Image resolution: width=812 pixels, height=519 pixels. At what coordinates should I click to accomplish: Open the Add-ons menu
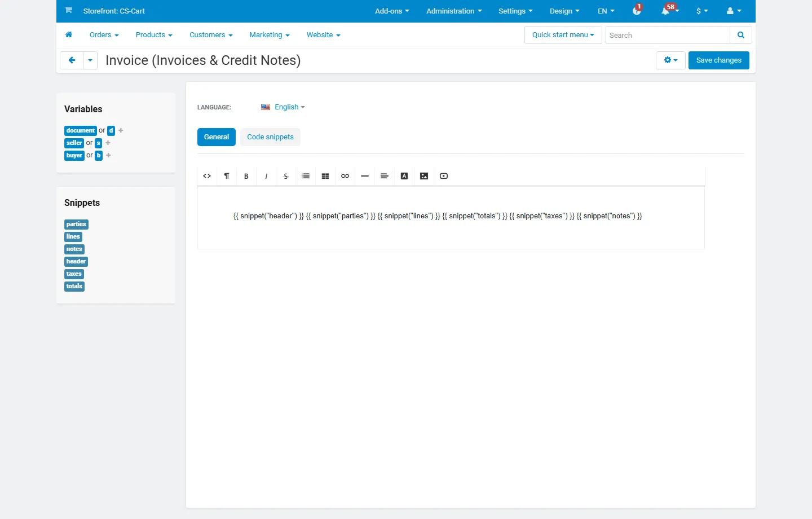[392, 11]
